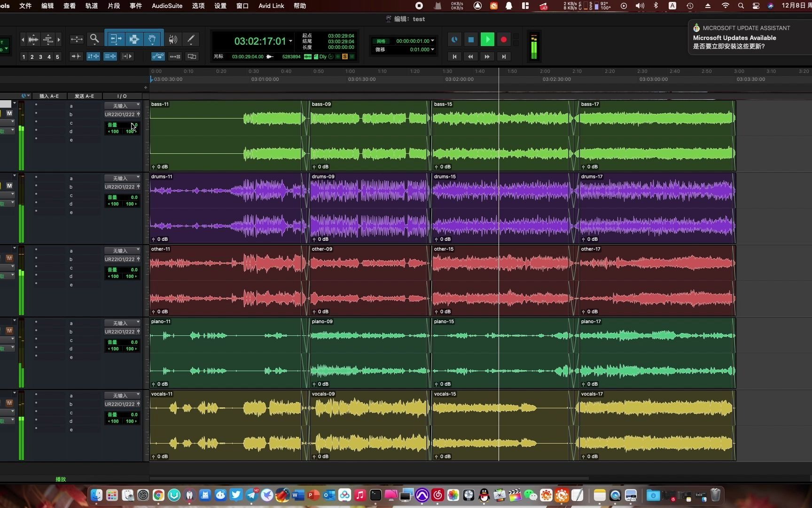Arm recording with red Record button

(x=504, y=40)
